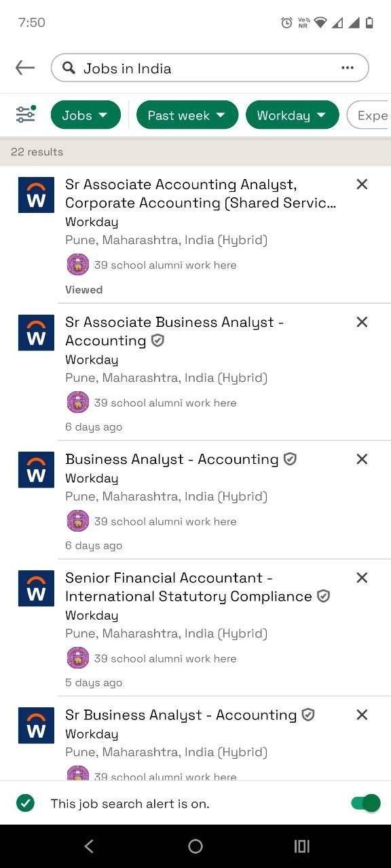The width and height of the screenshot is (391, 868).
Task: Select the Experience filter chip
Action: [369, 115]
